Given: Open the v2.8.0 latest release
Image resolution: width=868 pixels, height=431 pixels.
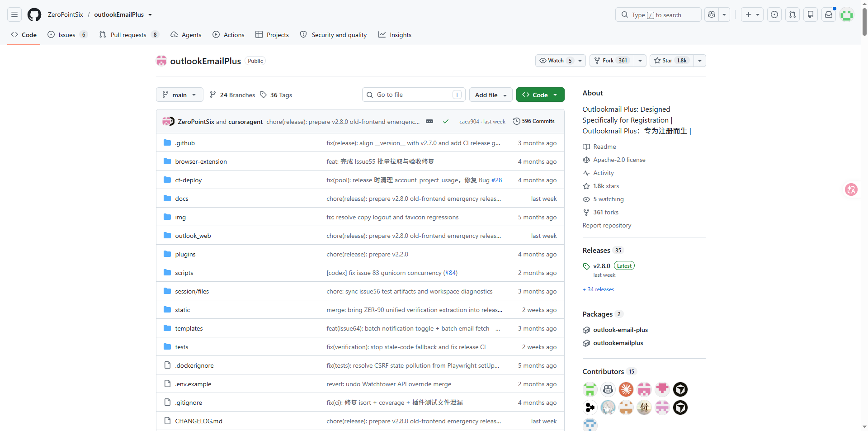Looking at the screenshot, I should click(602, 266).
